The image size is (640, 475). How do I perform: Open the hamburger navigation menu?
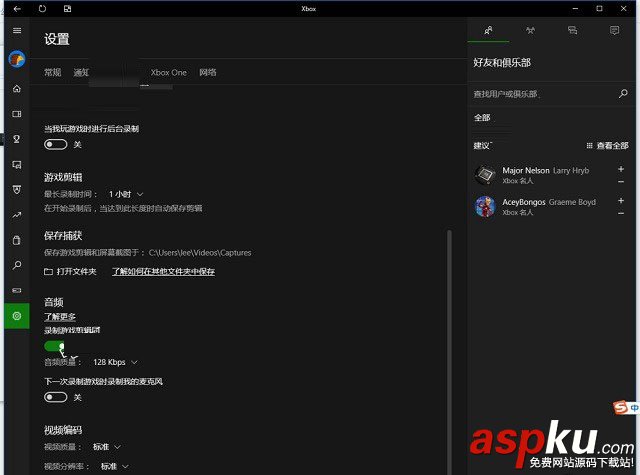pyautogui.click(x=17, y=31)
